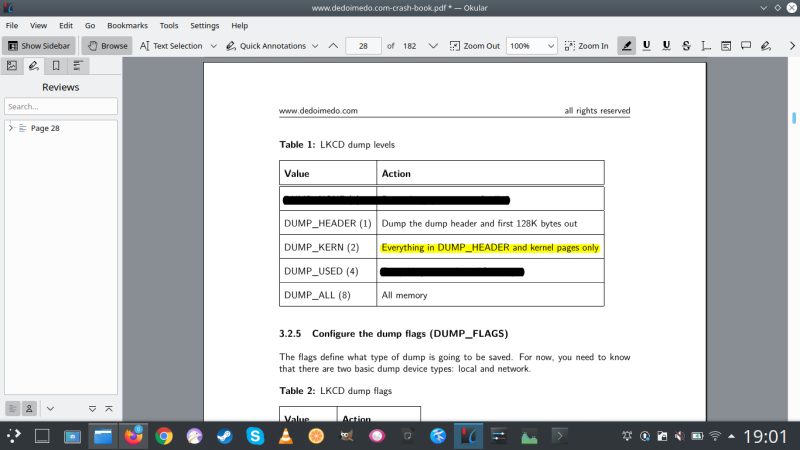Open the Wi-Fi network tray icon

pos(715,436)
